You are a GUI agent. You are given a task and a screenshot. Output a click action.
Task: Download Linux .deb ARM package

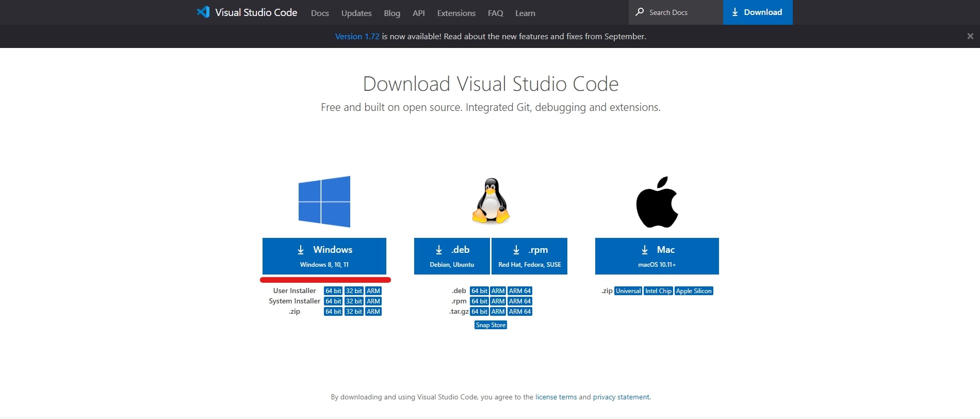pos(498,291)
